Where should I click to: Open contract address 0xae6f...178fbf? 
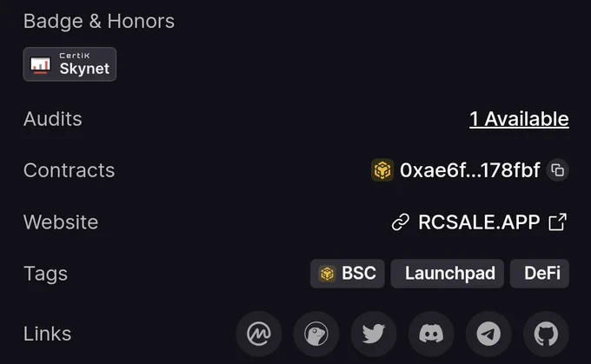pyautogui.click(x=469, y=170)
